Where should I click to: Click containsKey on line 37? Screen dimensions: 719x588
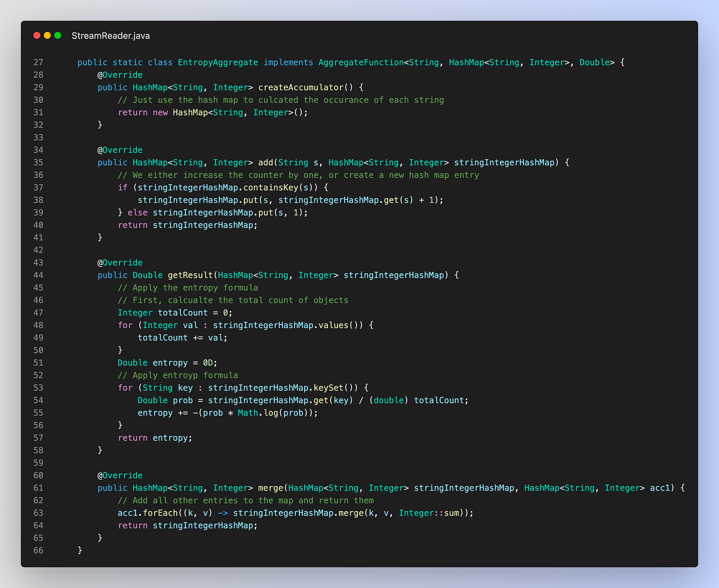[271, 187]
